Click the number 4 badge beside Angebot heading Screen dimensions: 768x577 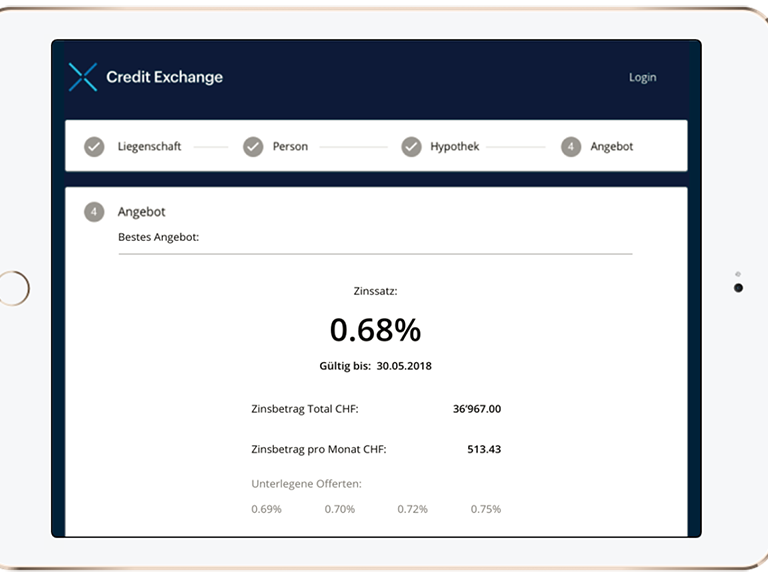94,212
